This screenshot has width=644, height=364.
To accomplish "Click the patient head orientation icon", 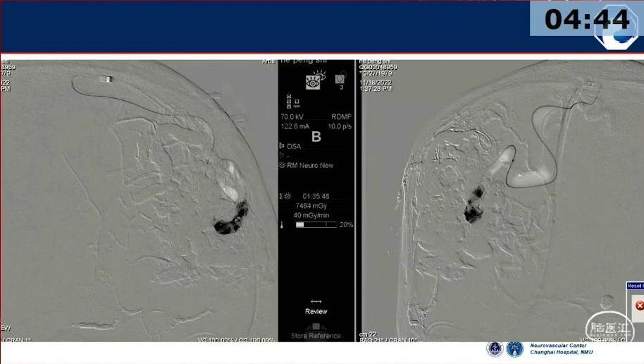I will tap(340, 80).
